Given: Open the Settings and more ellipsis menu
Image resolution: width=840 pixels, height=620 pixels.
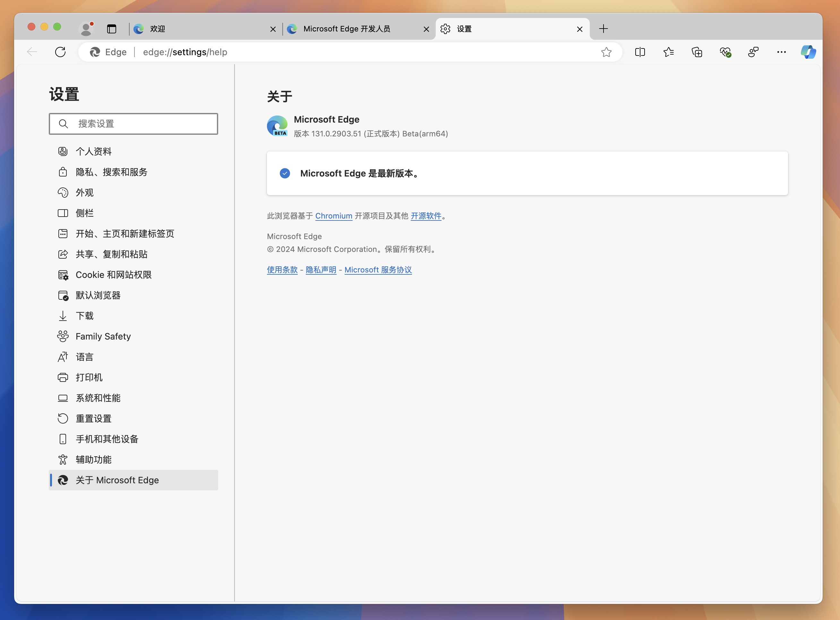Looking at the screenshot, I should tap(782, 52).
